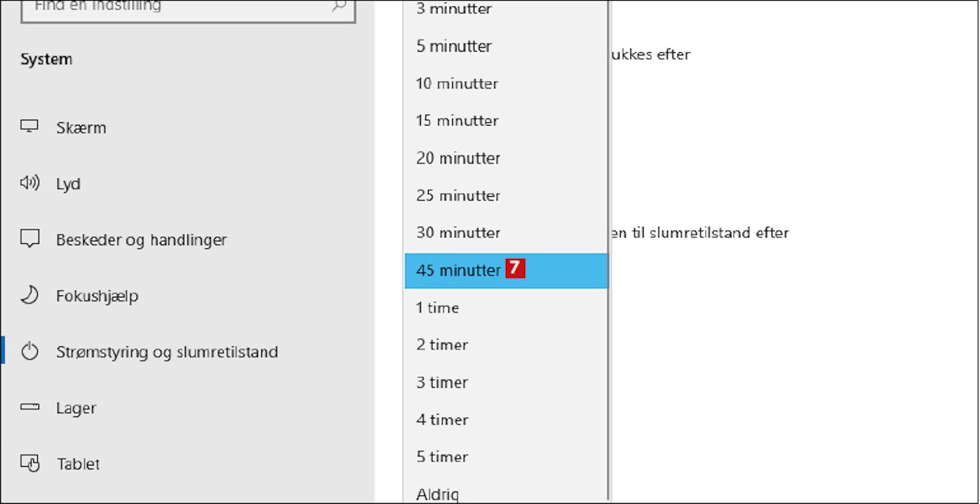Choose 1 time from the list

pyautogui.click(x=506, y=307)
